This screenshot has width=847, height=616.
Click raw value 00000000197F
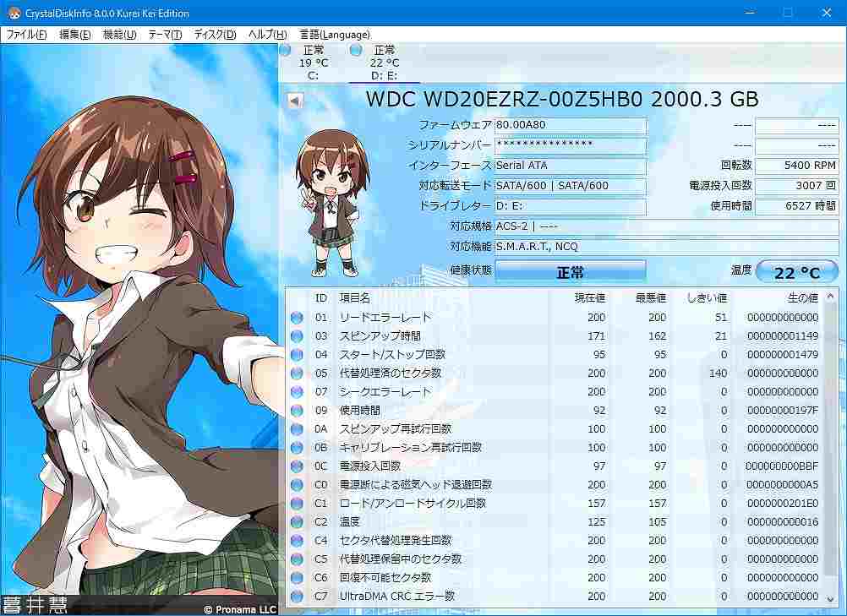tap(783, 411)
